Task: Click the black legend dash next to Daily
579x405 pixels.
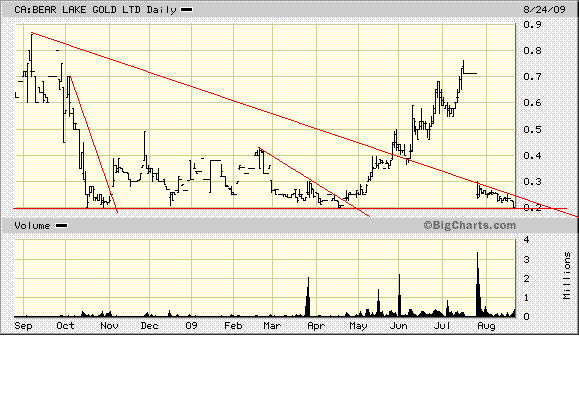Action: 186,10
